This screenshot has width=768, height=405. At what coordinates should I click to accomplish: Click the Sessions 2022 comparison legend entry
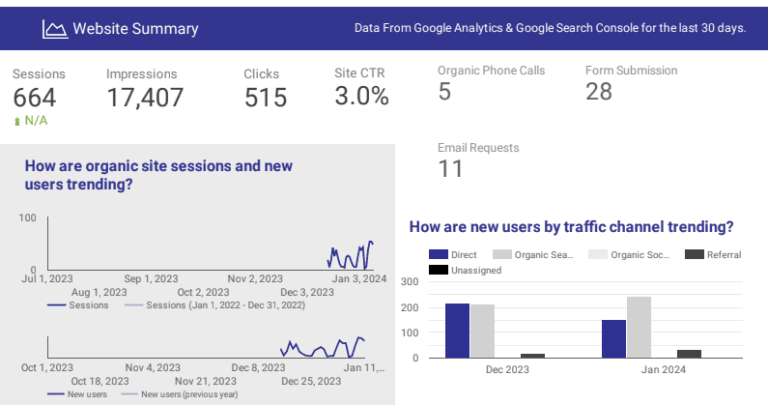point(210,305)
